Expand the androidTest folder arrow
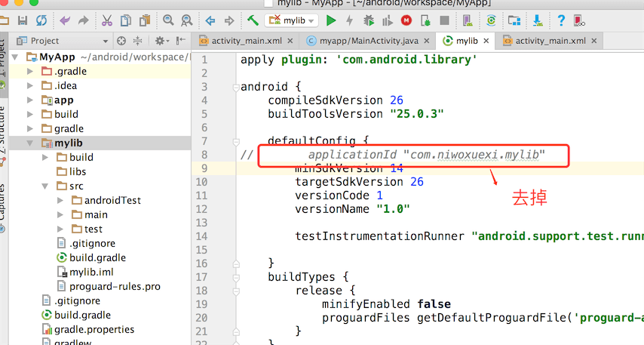Screen dimensions: 644x345 (60, 200)
